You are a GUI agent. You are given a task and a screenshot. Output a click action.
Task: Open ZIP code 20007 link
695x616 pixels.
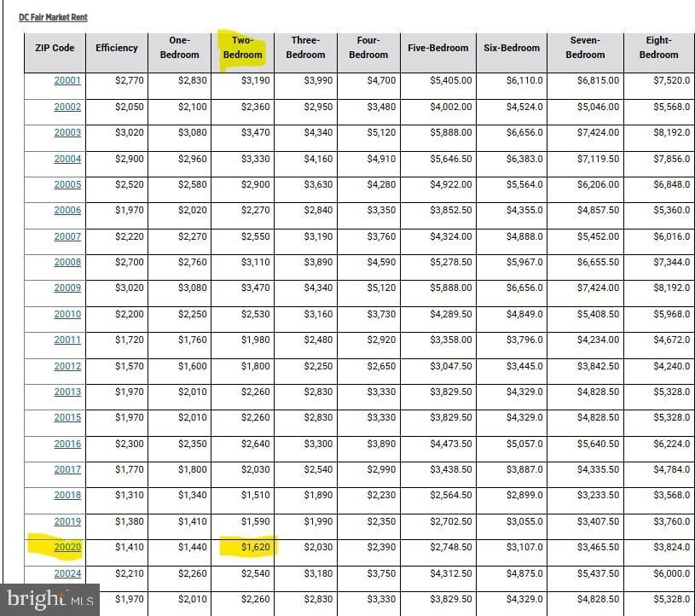click(x=67, y=236)
